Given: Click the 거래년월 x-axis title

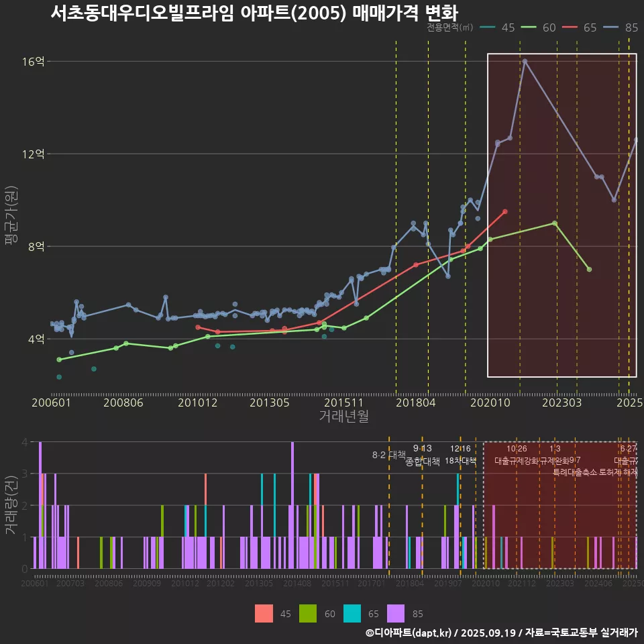Looking at the screenshot, I should (x=343, y=417).
